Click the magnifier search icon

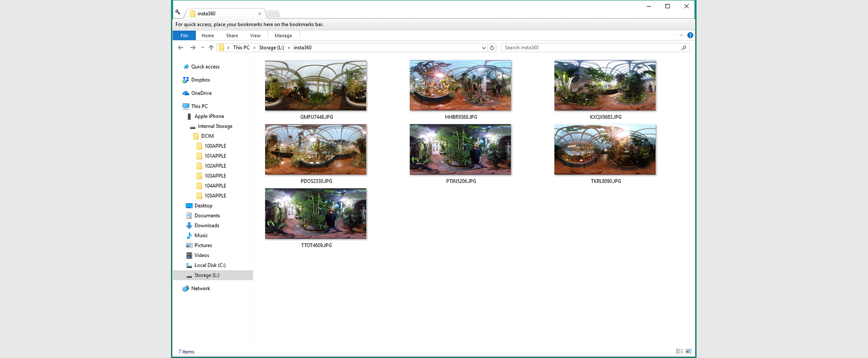(x=684, y=48)
